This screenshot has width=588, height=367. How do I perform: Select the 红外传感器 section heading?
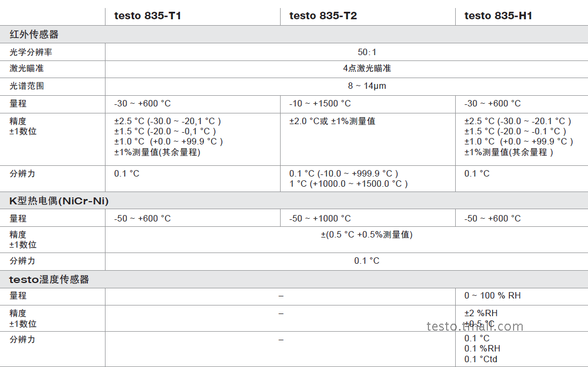point(34,35)
